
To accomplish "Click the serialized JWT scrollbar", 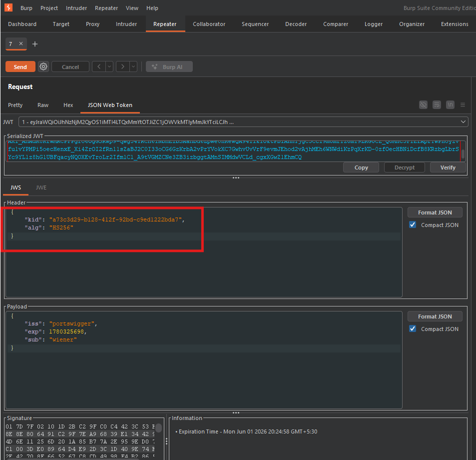I will (463, 154).
